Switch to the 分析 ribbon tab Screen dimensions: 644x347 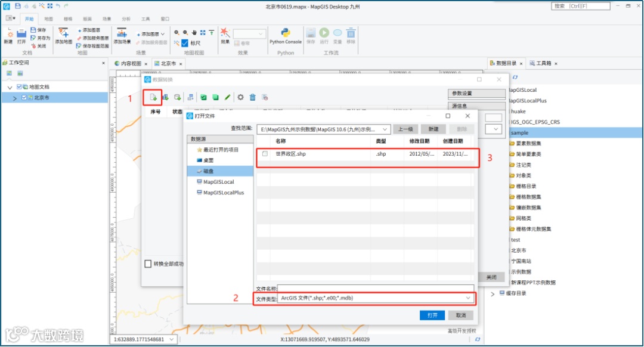coord(126,19)
